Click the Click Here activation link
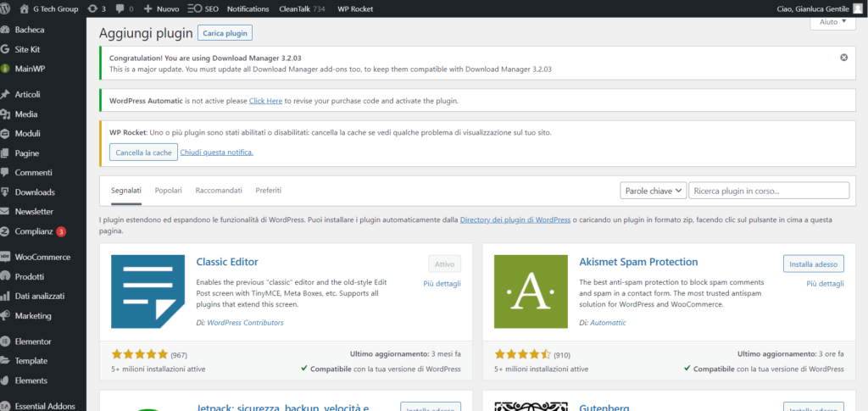Image resolution: width=868 pixels, height=411 pixels. [x=265, y=101]
